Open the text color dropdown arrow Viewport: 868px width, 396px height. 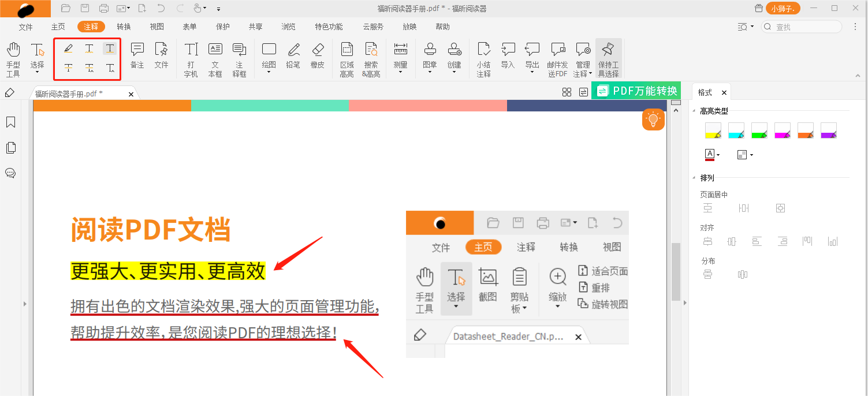point(718,155)
